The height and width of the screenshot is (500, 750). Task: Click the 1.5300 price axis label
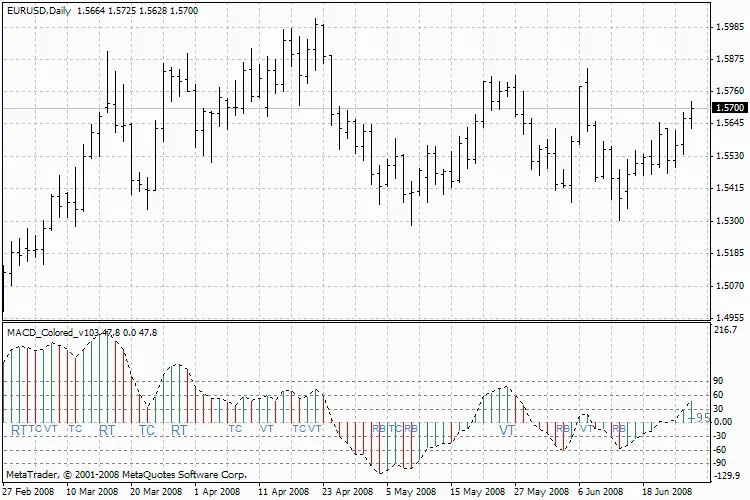coord(729,220)
